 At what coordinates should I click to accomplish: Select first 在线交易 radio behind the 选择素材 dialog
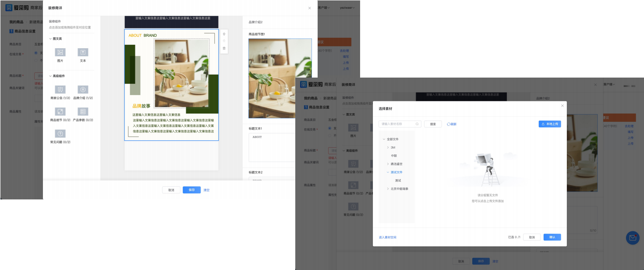pyautogui.click(x=330, y=128)
